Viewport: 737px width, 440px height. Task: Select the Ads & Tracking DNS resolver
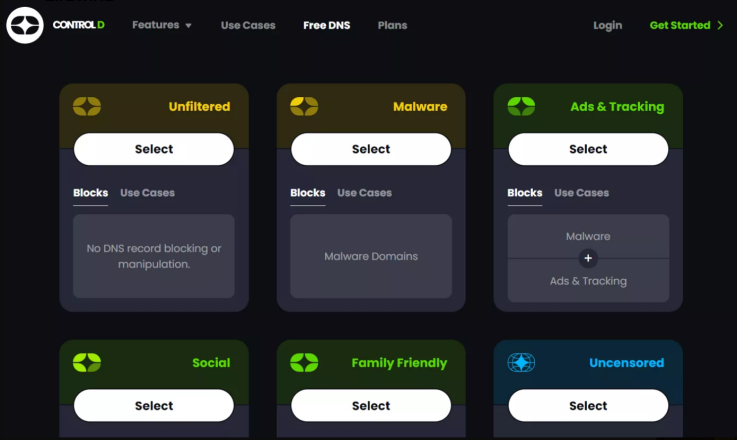tap(588, 149)
